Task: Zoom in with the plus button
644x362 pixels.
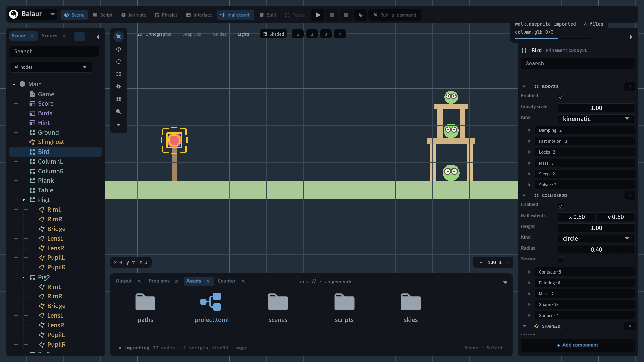Action: click(508, 262)
